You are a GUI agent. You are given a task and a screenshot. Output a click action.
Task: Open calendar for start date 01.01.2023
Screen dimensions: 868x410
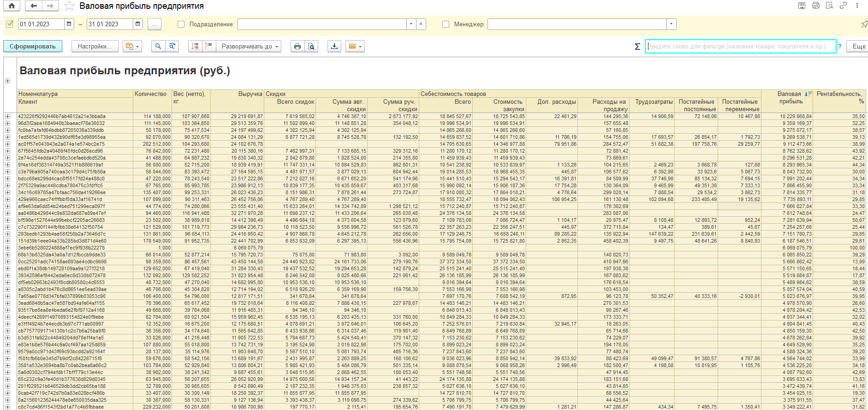(69, 24)
